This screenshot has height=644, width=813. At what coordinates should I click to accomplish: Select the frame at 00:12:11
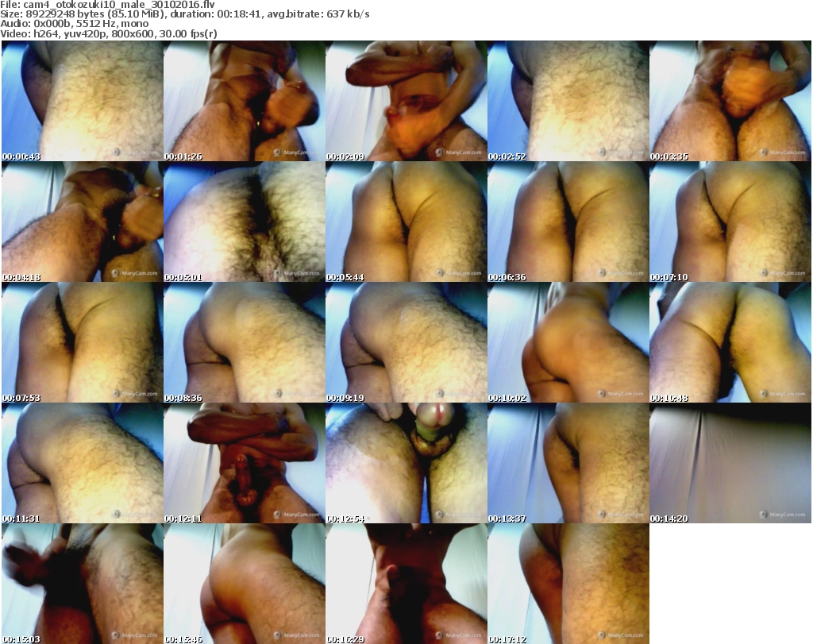coord(245,463)
